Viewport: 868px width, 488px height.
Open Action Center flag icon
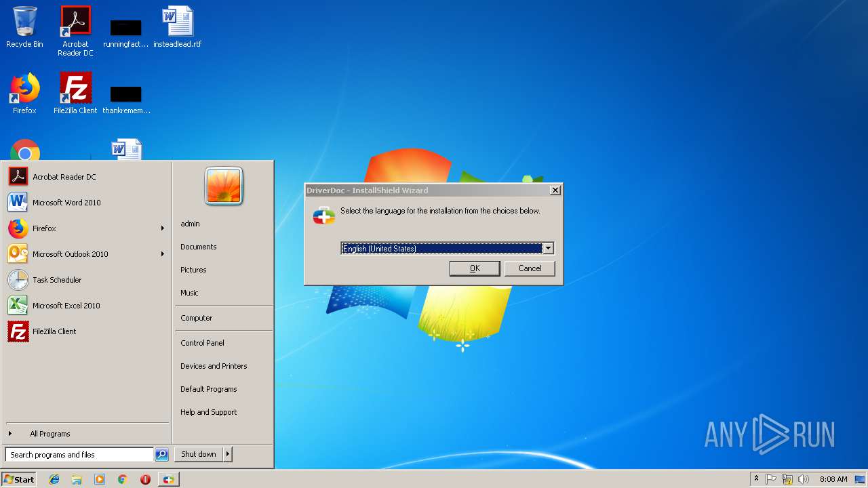pos(771,479)
